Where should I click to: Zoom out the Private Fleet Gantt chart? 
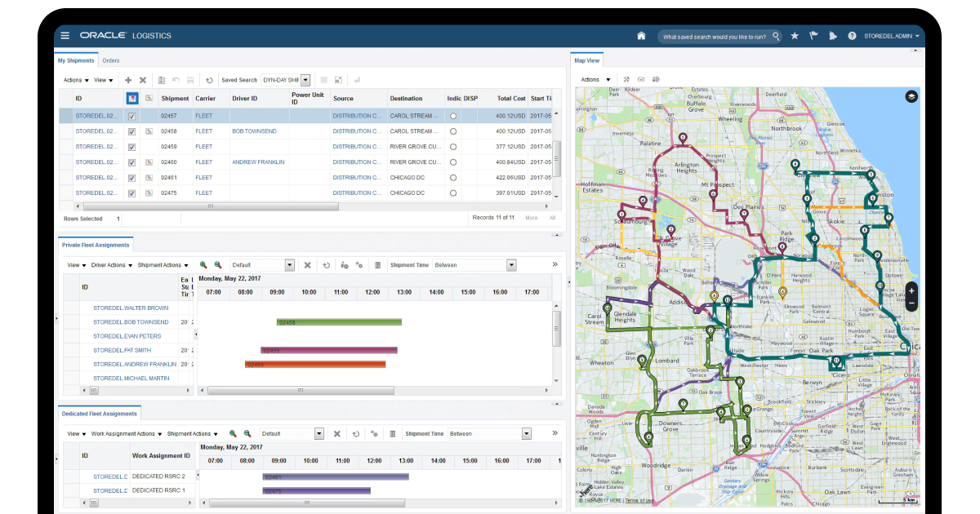pos(218,265)
